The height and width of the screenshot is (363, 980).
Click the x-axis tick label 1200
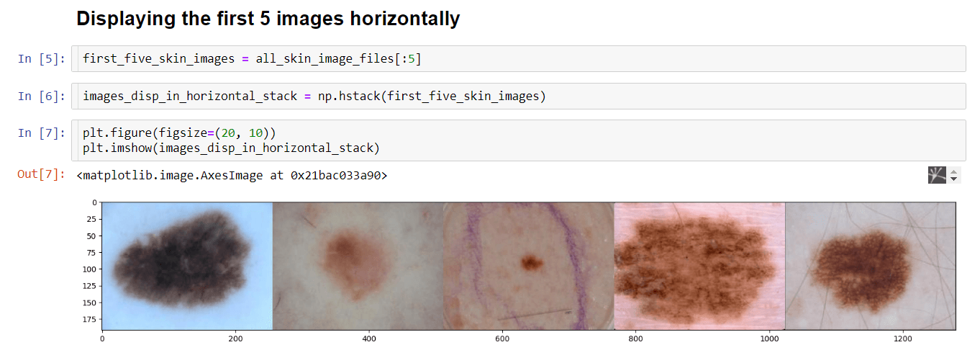click(x=902, y=338)
